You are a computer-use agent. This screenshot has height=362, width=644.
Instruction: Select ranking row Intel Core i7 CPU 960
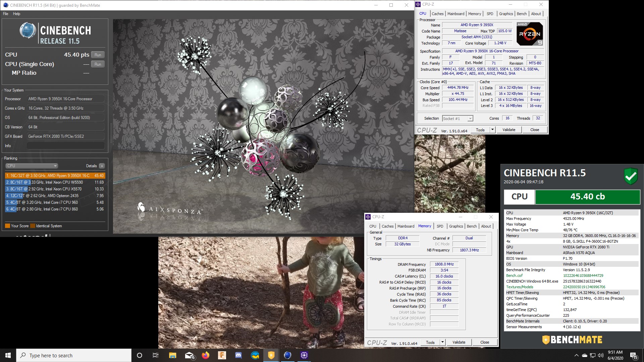pyautogui.click(x=55, y=202)
